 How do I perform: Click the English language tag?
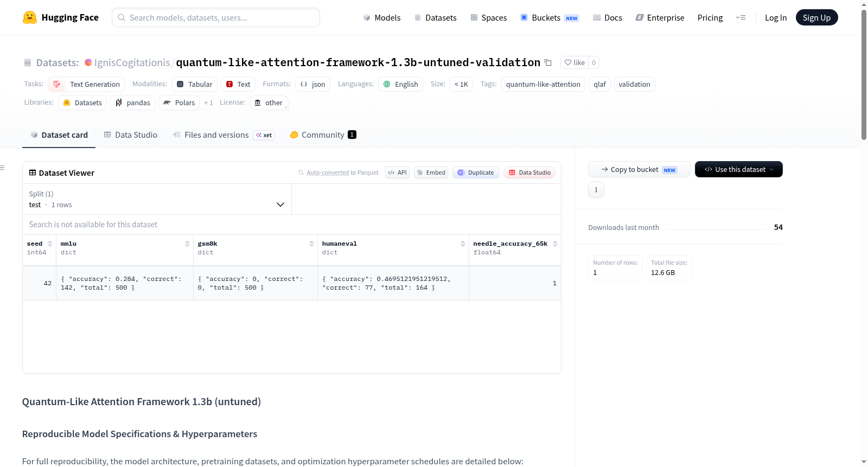[x=400, y=84]
